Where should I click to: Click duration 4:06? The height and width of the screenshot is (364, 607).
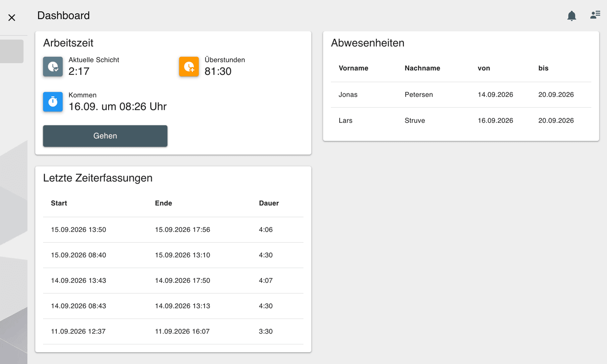266,229
